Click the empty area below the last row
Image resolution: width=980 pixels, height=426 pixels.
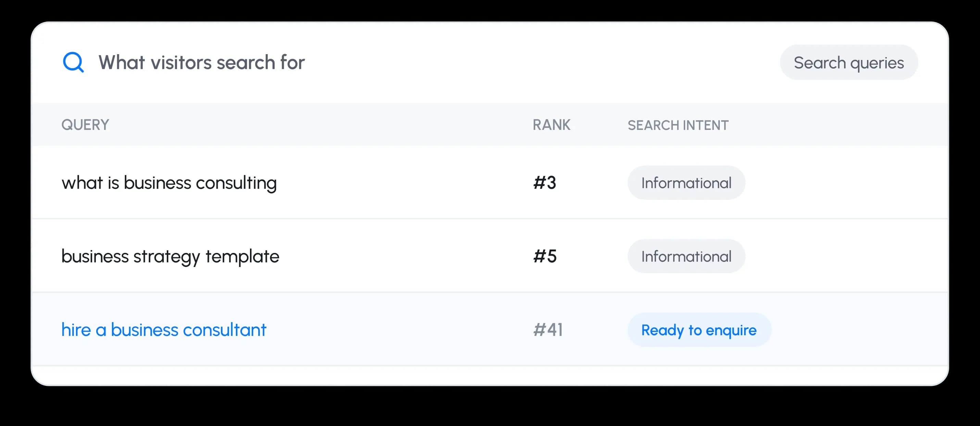click(x=490, y=375)
